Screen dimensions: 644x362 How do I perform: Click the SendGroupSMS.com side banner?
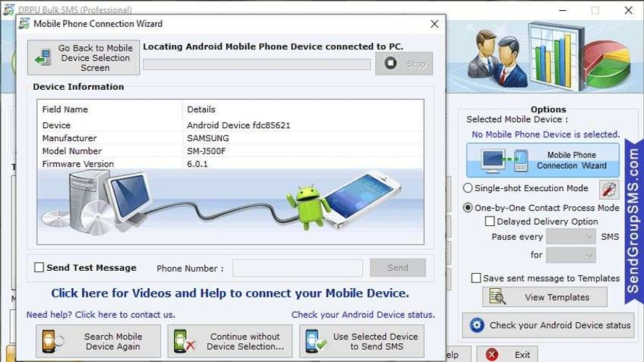tap(633, 221)
